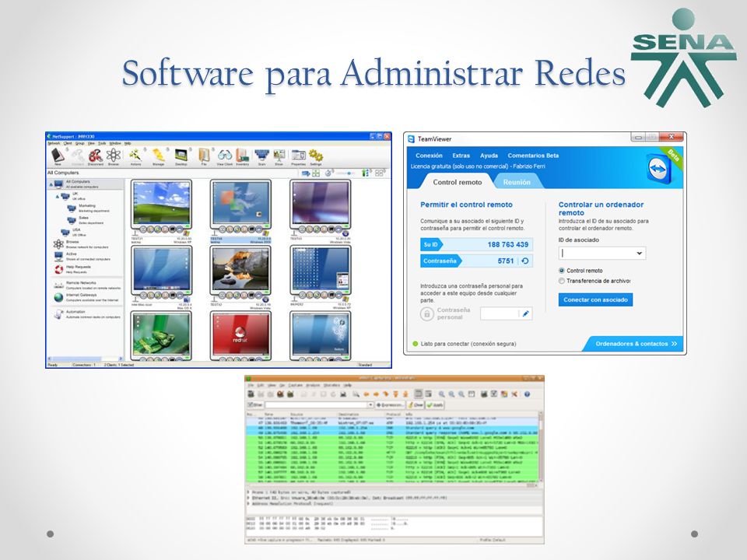The image size is (747, 560).
Task: Select the Marketing group in NetSupport tree
Action: 88,208
